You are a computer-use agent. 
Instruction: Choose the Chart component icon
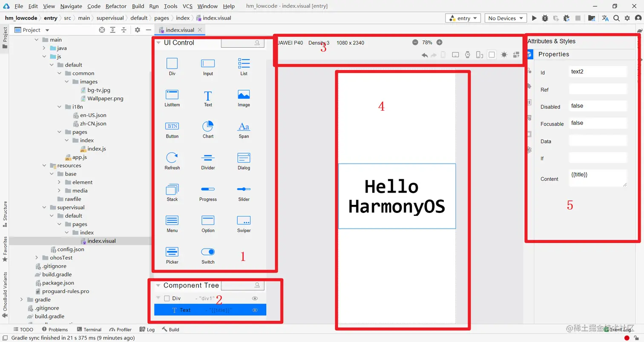tap(208, 126)
